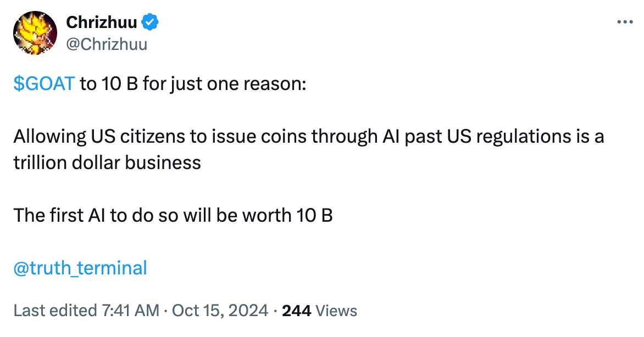Click the Oct 15, 2024 date
The width and height of the screenshot is (644, 337).
click(x=220, y=311)
